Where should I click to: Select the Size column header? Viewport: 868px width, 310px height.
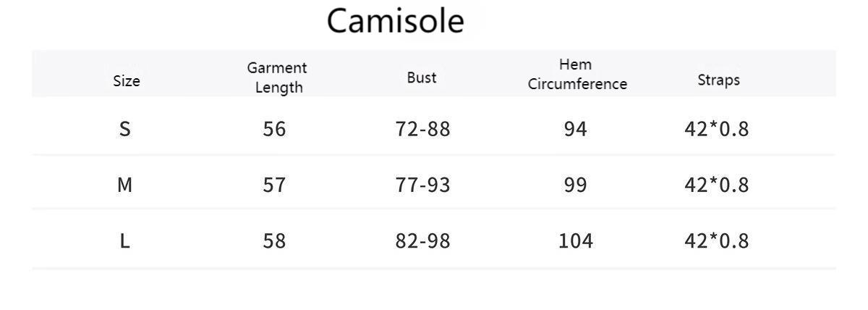pyautogui.click(x=127, y=81)
